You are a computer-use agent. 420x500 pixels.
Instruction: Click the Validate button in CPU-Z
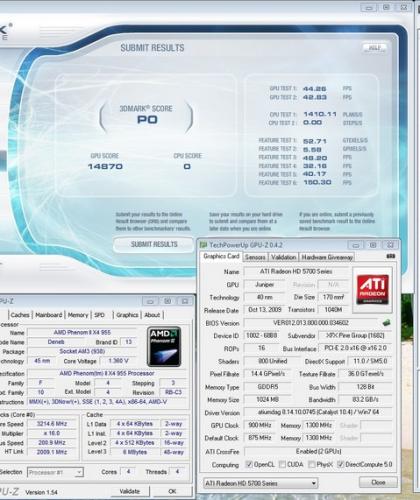tap(130, 491)
